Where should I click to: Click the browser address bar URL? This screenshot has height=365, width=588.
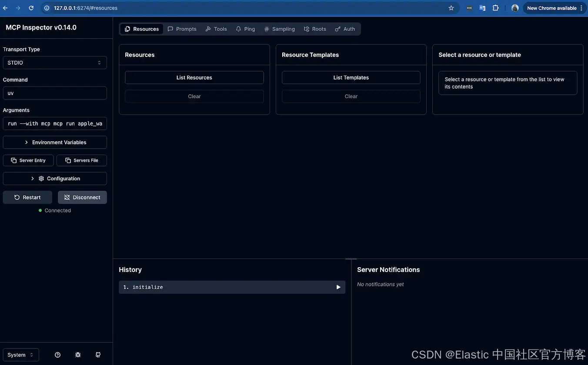[x=86, y=8]
